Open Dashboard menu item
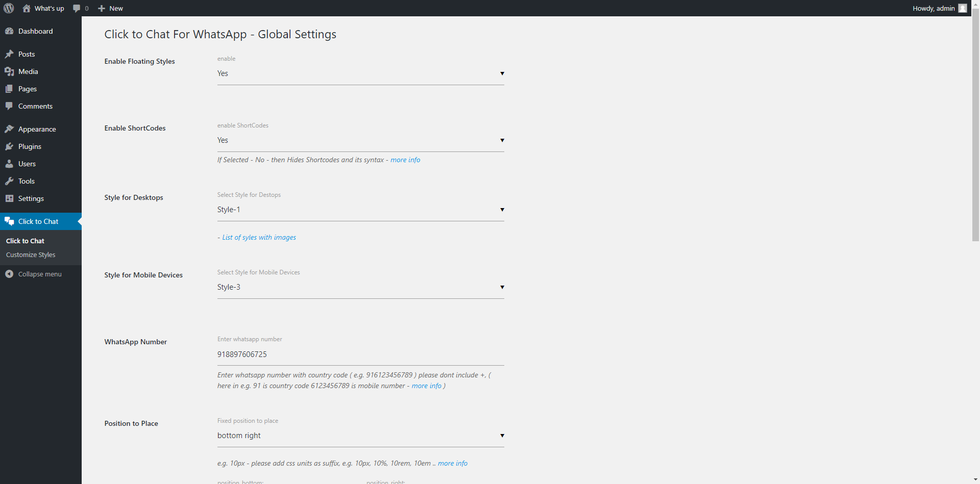Viewport: 980px width, 484px height. click(x=41, y=31)
